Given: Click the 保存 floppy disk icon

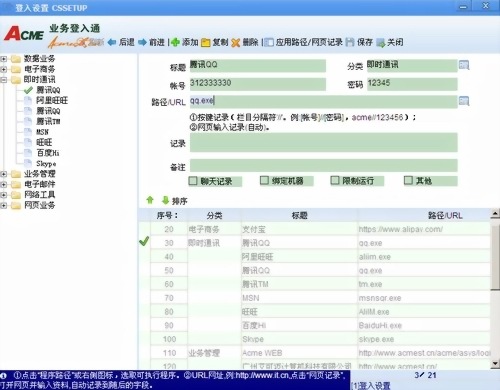Looking at the screenshot, I should (x=350, y=42).
